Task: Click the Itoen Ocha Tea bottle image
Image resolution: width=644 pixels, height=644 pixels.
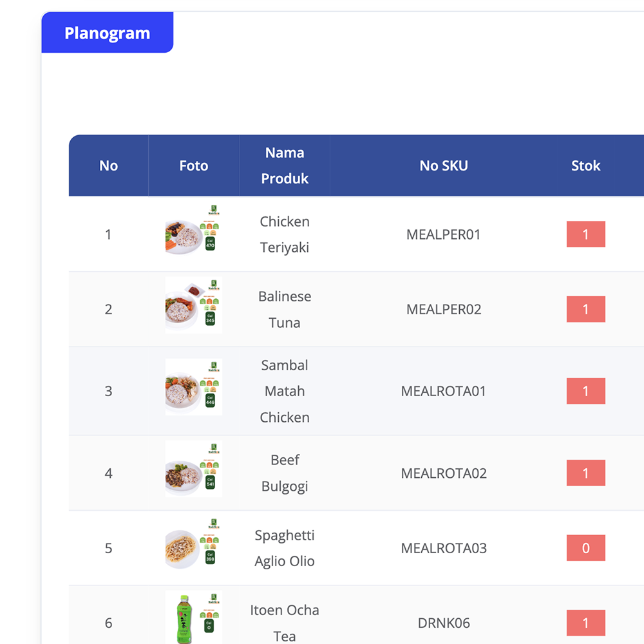Action: click(x=193, y=618)
